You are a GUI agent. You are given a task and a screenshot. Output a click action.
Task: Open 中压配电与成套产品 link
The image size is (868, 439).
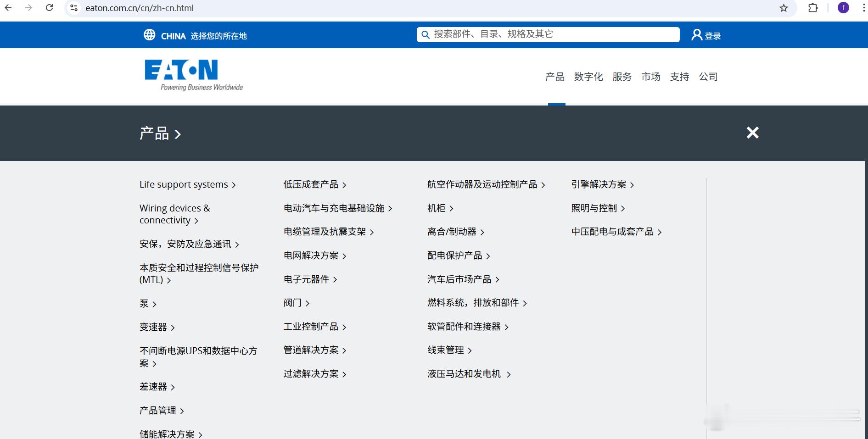613,232
